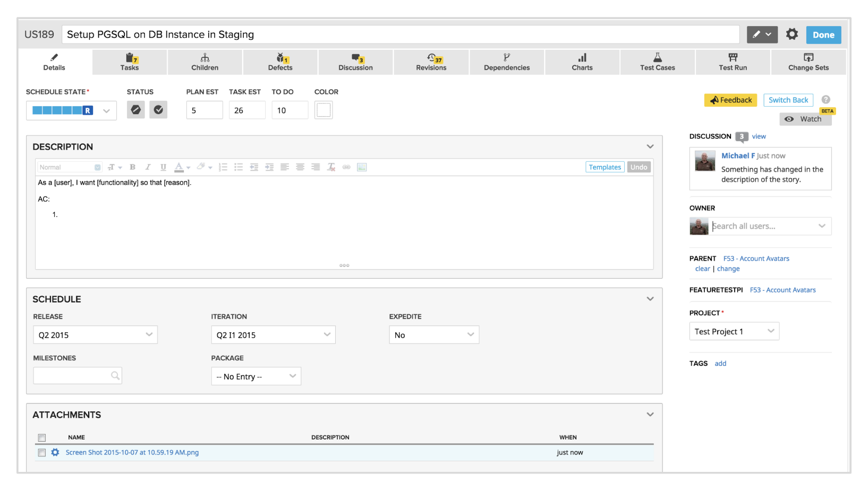
Task: Toggle Watch on this user story
Action: pos(805,119)
